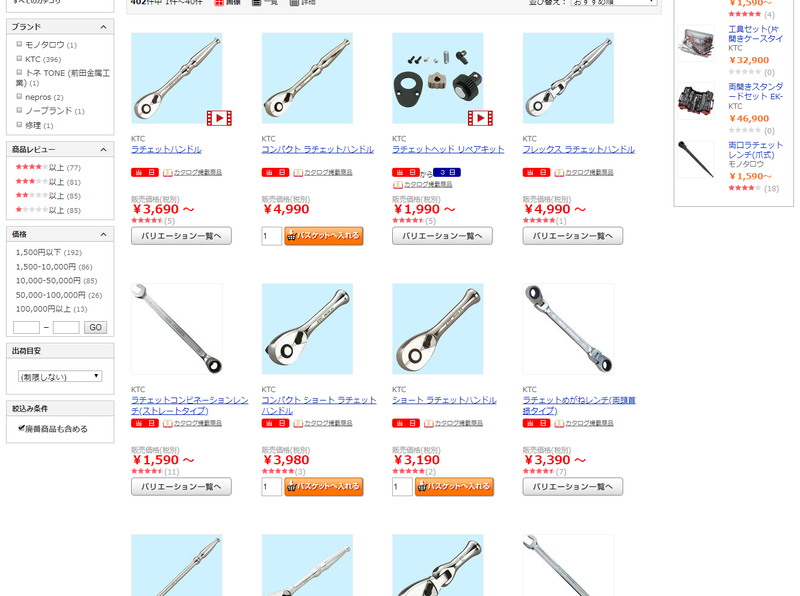
Task: Collapse the 価格 filter panel
Action: pyautogui.click(x=104, y=234)
